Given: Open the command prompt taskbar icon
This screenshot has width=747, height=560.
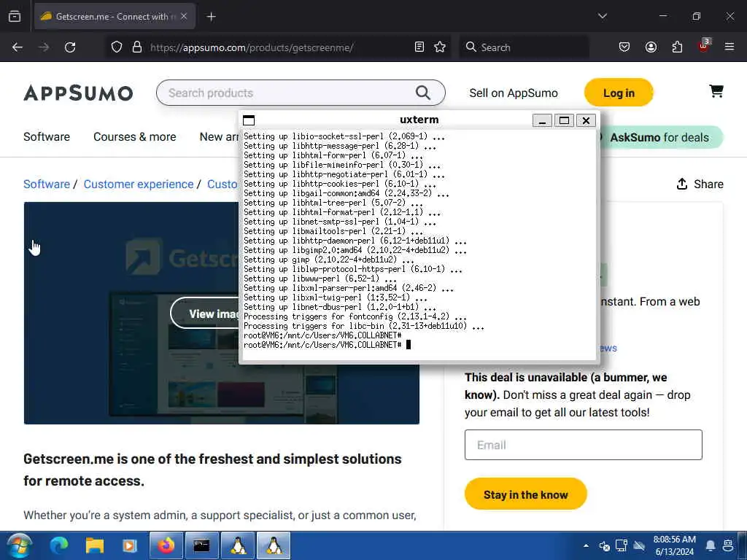Looking at the screenshot, I should click(201, 545).
